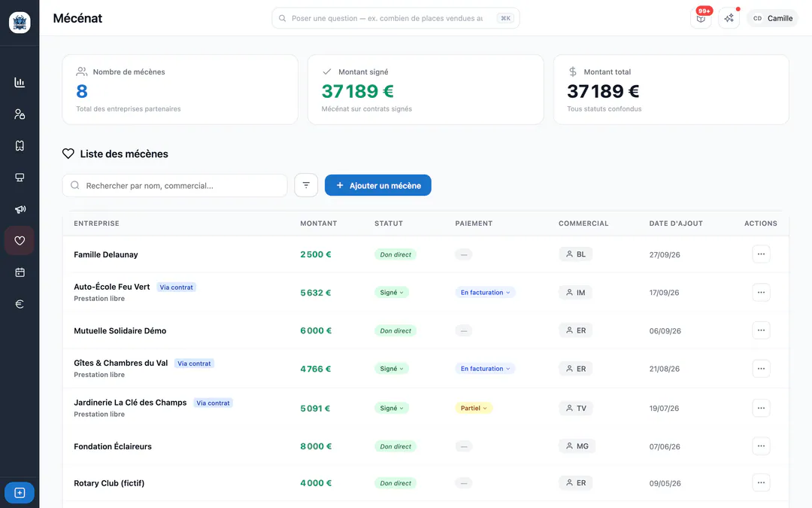This screenshot has width=812, height=508.
Task: Open actions menu for Famille Delaunay
Action: click(x=761, y=254)
